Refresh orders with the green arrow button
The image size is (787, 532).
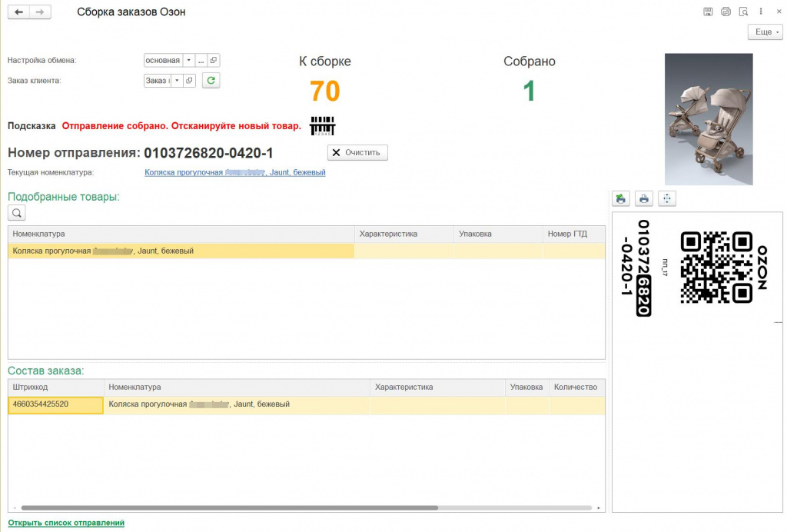point(211,80)
